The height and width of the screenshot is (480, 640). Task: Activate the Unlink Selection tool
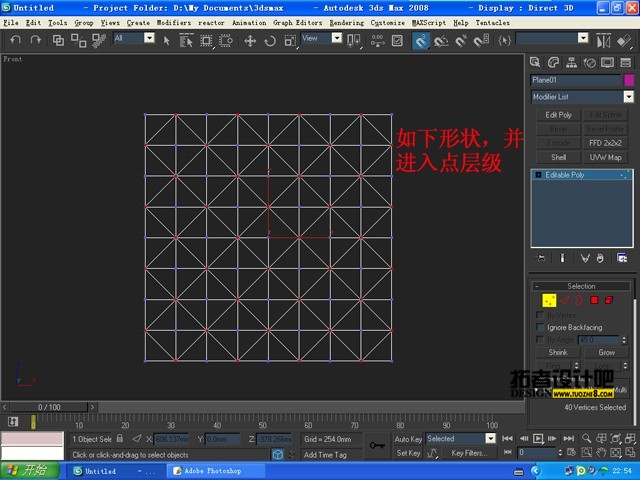pos(78,40)
